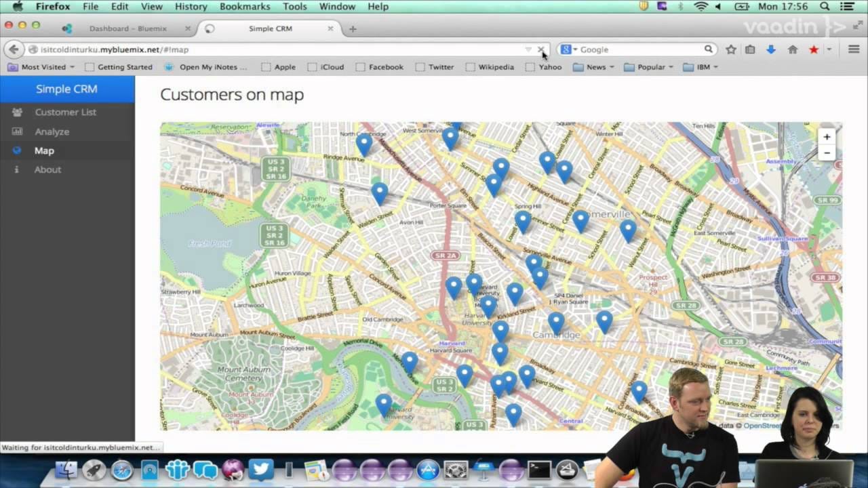This screenshot has height=488, width=868.
Task: Click the Mon 17:56 clock
Action: (783, 7)
